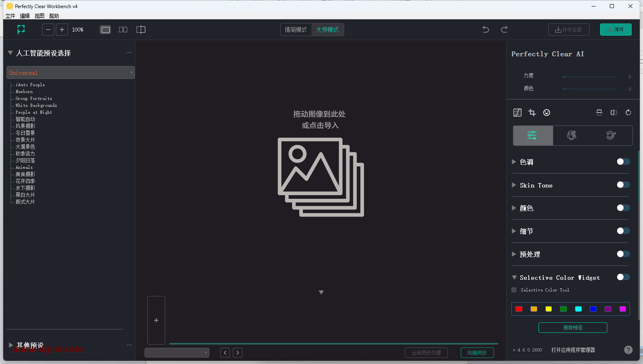
Task: Switch to the adjustment sliders tab
Action: tap(533, 135)
